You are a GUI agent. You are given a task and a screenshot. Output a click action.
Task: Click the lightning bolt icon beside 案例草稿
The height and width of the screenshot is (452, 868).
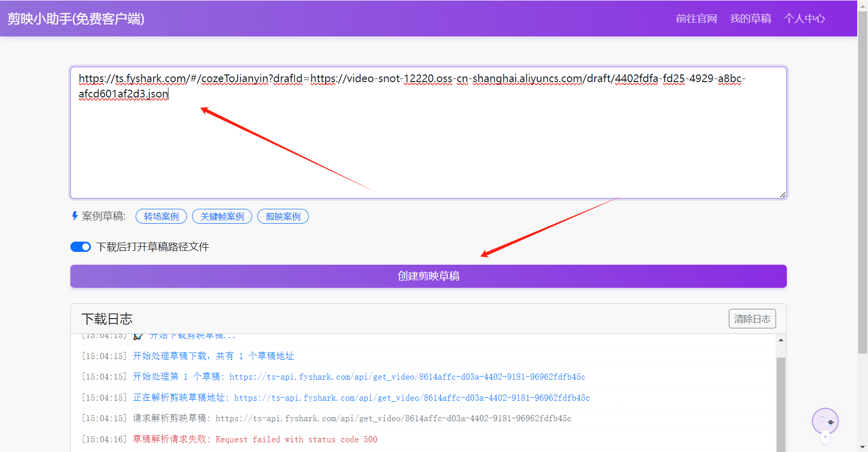click(x=75, y=216)
